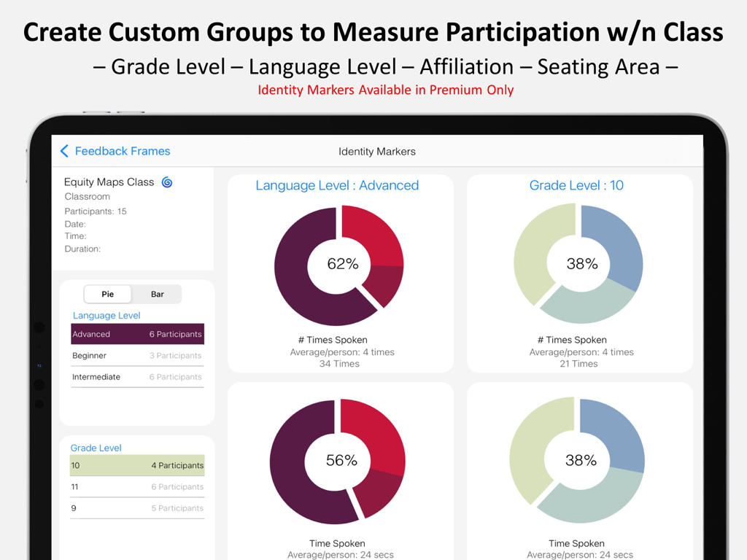Select the Beginner language level row
The image size is (747, 560).
point(137,356)
